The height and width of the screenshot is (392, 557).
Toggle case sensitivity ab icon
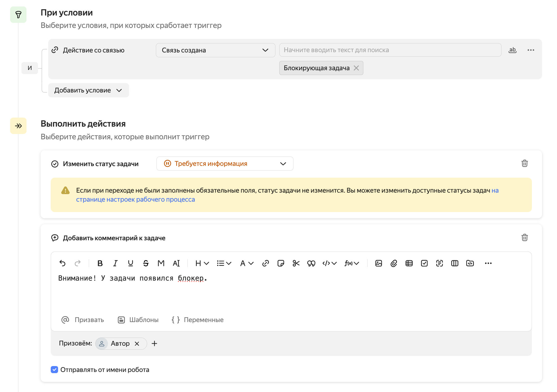coord(512,50)
